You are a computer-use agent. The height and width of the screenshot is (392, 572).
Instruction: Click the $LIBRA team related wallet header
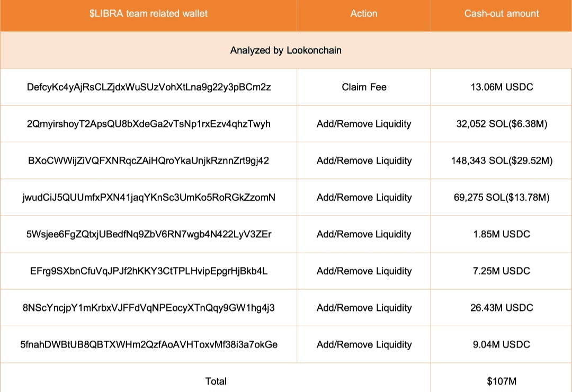point(148,13)
